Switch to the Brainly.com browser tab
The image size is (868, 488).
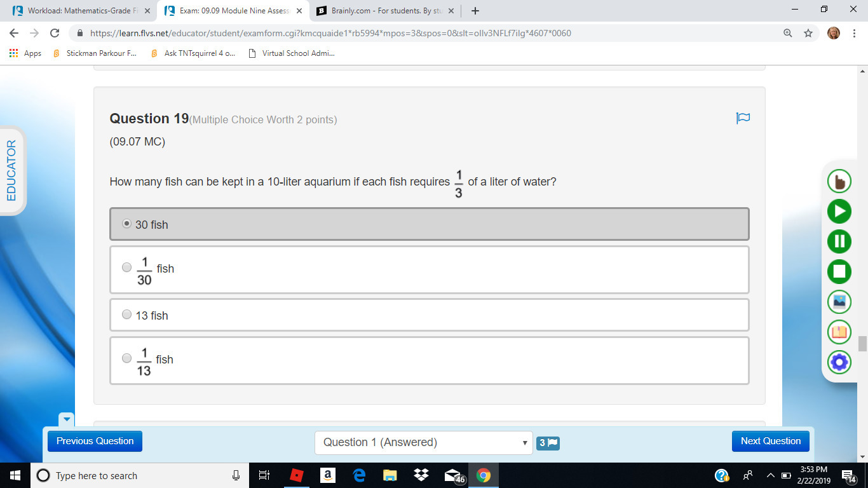click(x=385, y=11)
